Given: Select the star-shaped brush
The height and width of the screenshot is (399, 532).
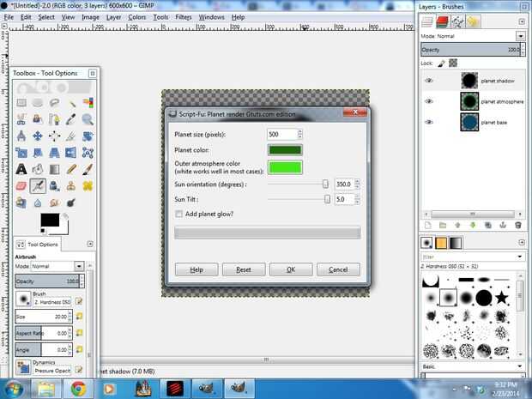Looking at the screenshot, I should tap(501, 298).
